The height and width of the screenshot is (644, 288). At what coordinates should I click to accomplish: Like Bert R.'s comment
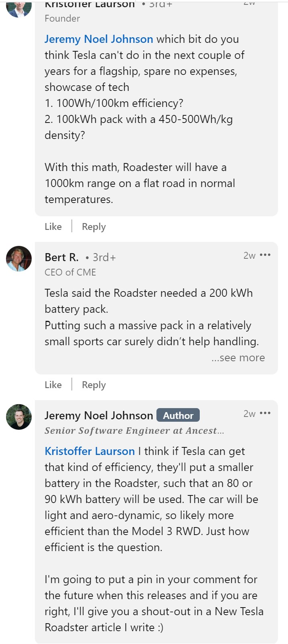[x=53, y=384]
